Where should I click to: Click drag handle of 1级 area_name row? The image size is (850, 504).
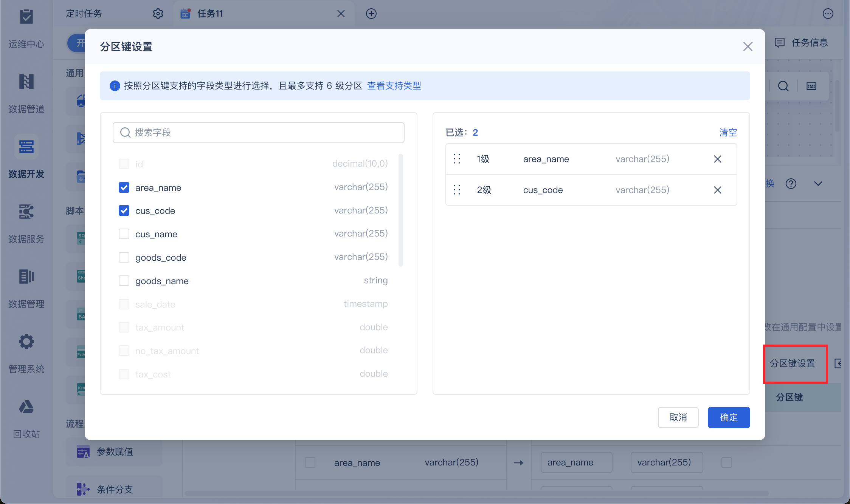[457, 159]
